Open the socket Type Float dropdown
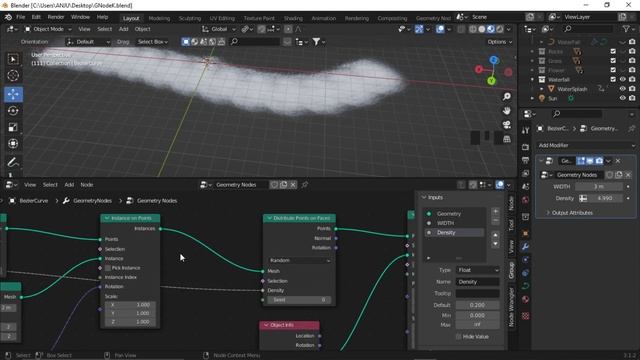Screen dimensions: 640x360 (478, 270)
